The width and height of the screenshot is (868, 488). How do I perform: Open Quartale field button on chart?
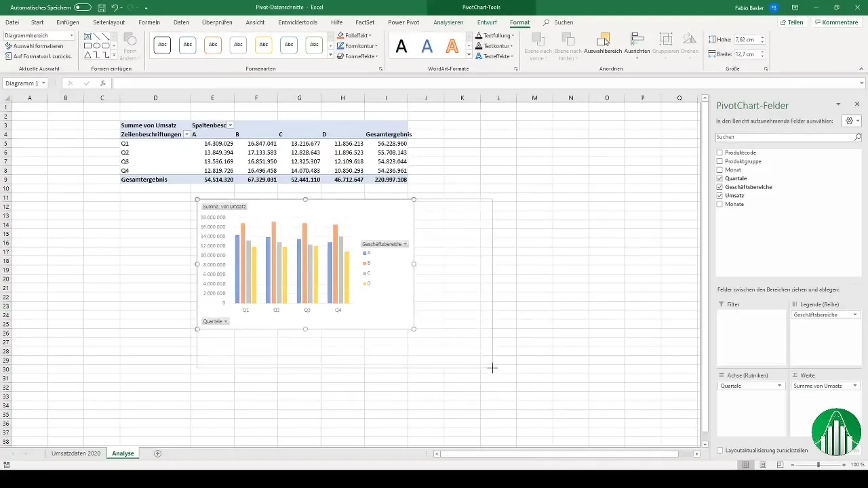(x=215, y=321)
